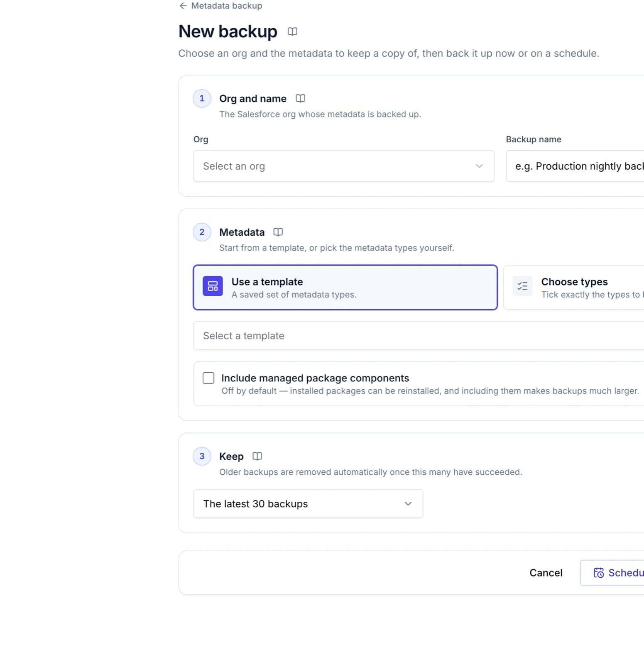Open the help book icon beside New backup
Viewport: 644px width, 664px height.
click(x=292, y=32)
